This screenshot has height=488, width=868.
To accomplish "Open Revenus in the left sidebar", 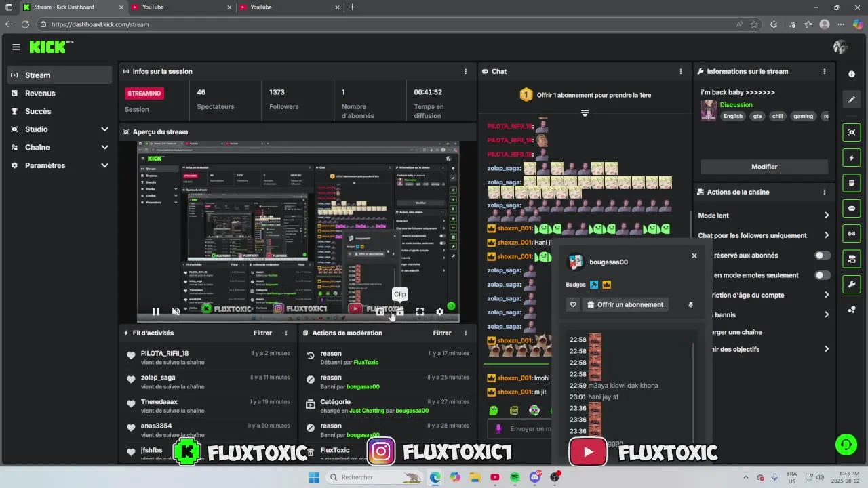I will tap(60, 93).
